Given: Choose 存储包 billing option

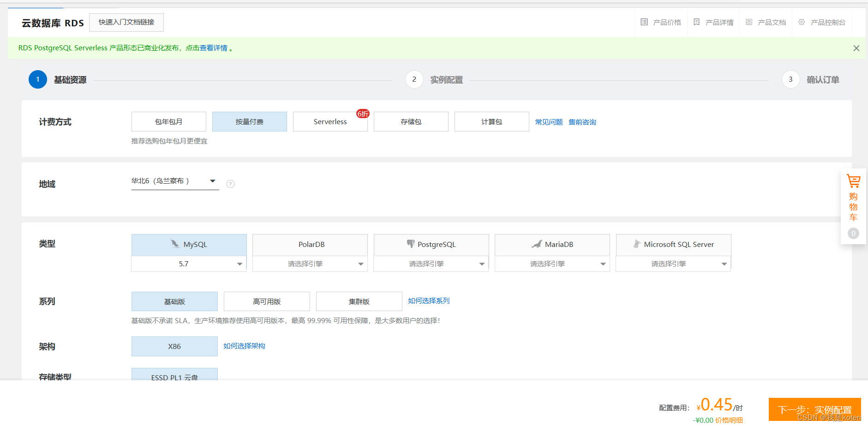Looking at the screenshot, I should 411,121.
